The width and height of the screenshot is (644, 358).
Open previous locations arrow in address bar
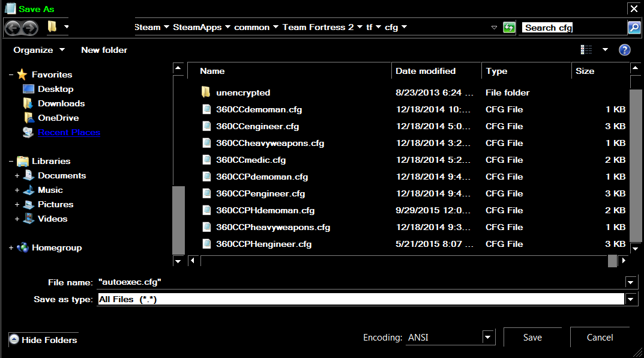point(494,28)
